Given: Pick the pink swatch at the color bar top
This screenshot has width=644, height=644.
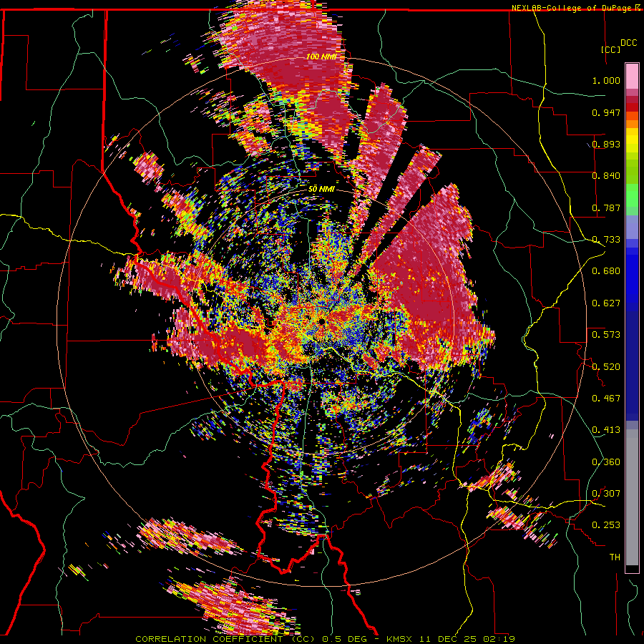Looking at the screenshot, I should 632,76.
